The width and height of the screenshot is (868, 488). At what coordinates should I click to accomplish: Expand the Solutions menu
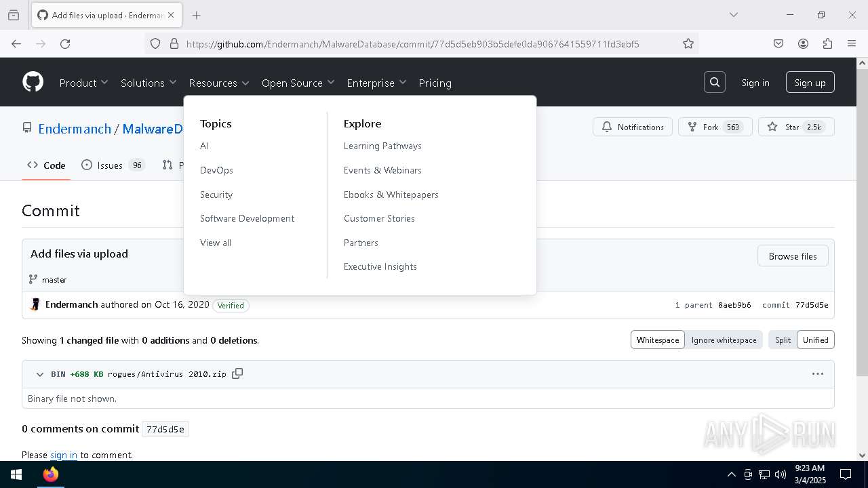[x=149, y=83]
